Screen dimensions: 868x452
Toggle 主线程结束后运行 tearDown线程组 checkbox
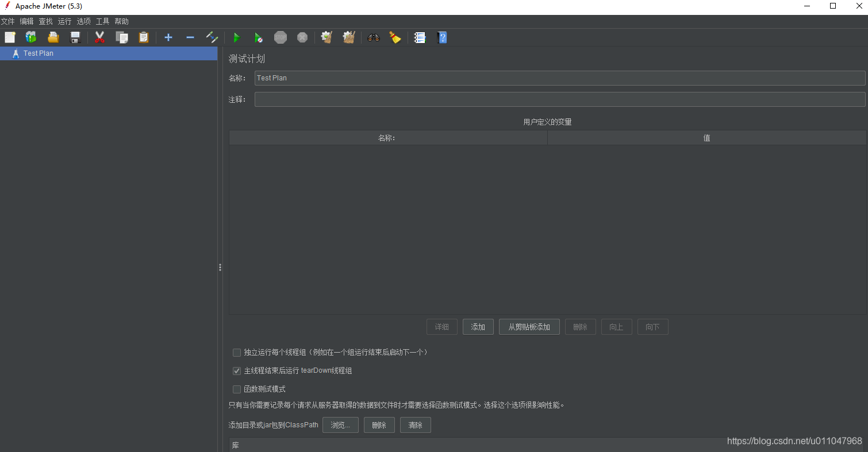click(236, 371)
